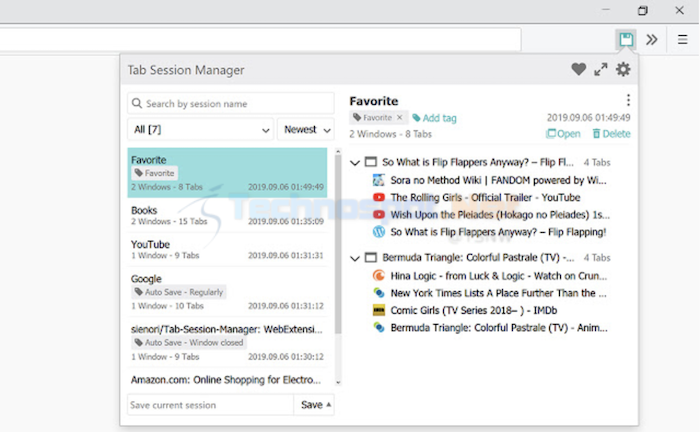700x432 pixels.
Task: Open the All [7] filter dropdown
Action: click(x=200, y=129)
